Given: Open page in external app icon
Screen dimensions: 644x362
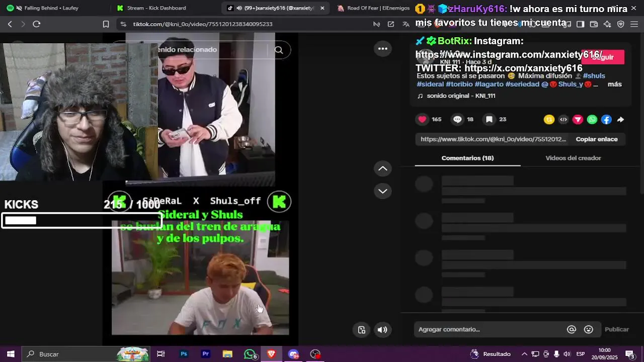Looking at the screenshot, I should pos(391,24).
